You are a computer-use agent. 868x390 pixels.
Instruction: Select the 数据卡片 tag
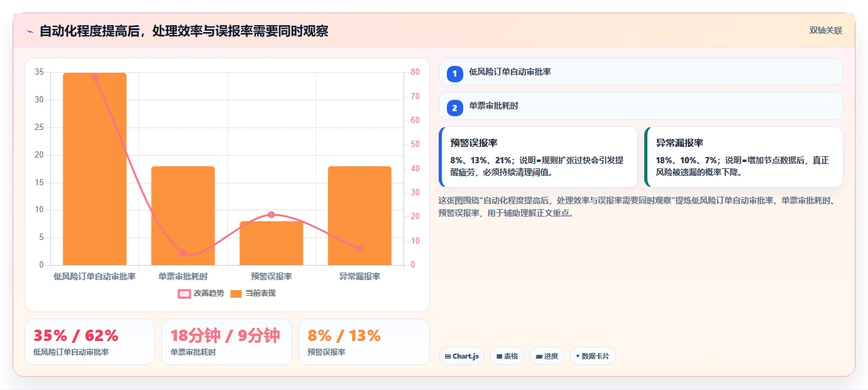click(593, 356)
